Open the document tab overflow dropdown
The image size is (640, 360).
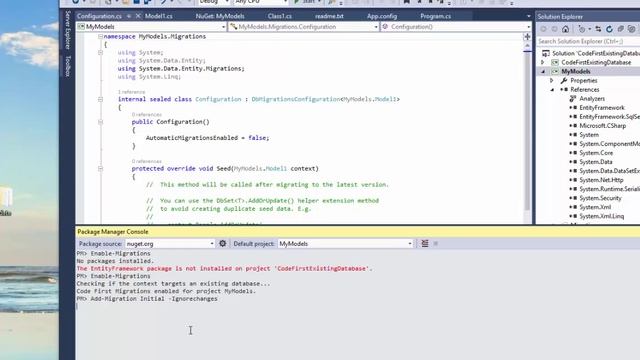point(529,16)
